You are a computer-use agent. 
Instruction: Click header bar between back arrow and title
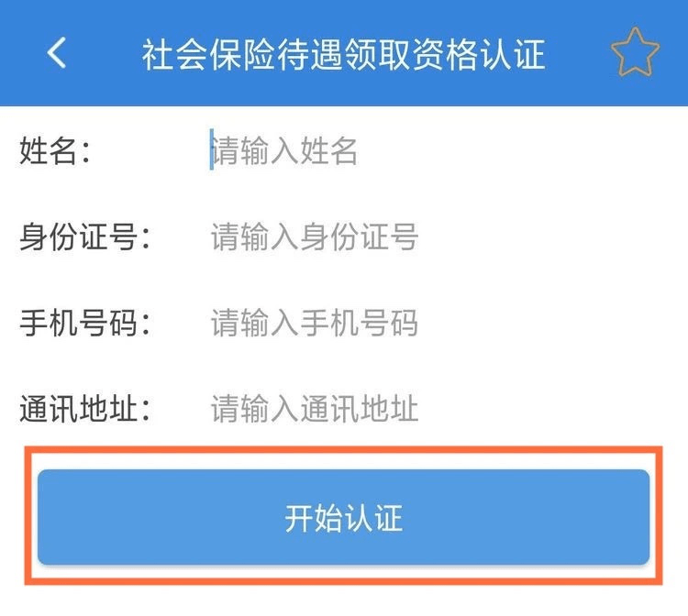[x=105, y=55]
